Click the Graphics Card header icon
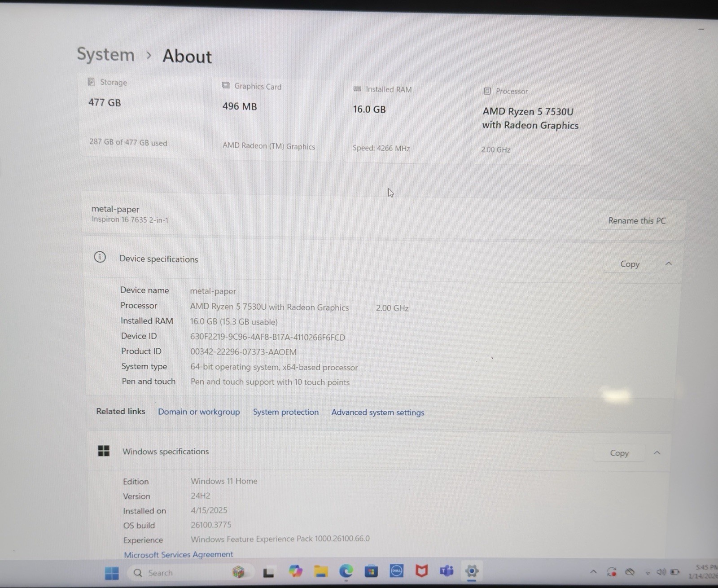Viewport: 718px width, 588px height. pos(226,85)
